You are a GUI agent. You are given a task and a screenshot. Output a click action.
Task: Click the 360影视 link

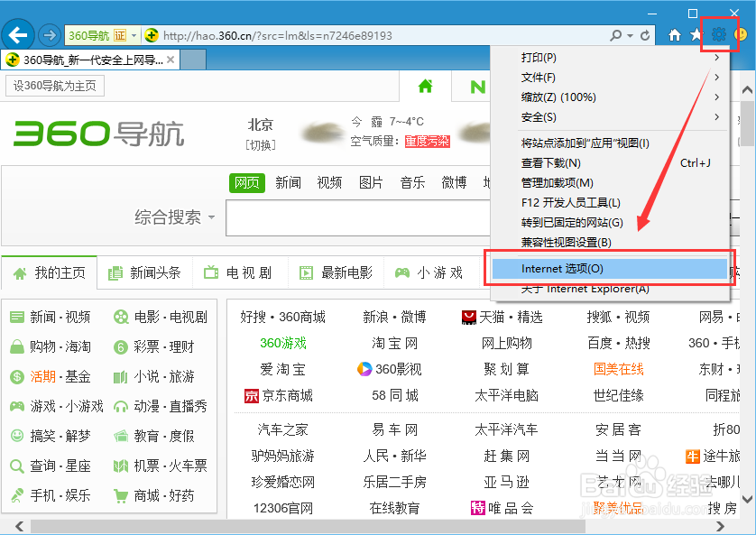click(390, 369)
